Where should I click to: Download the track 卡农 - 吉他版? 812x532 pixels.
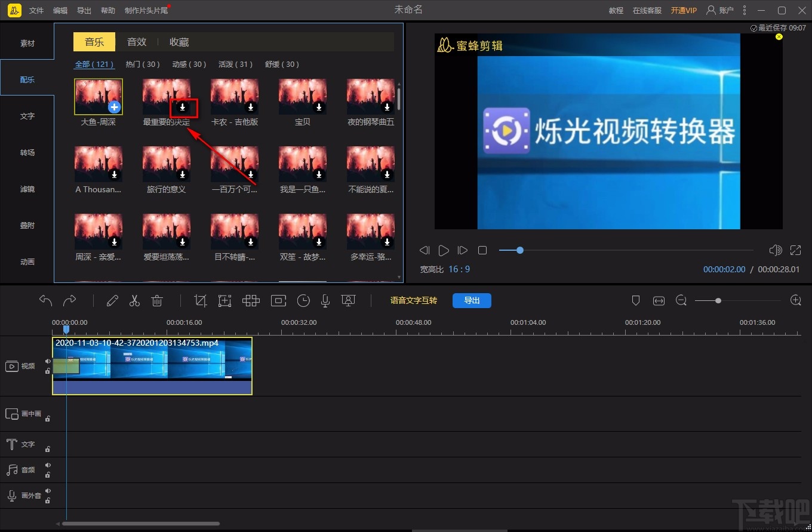click(x=251, y=107)
